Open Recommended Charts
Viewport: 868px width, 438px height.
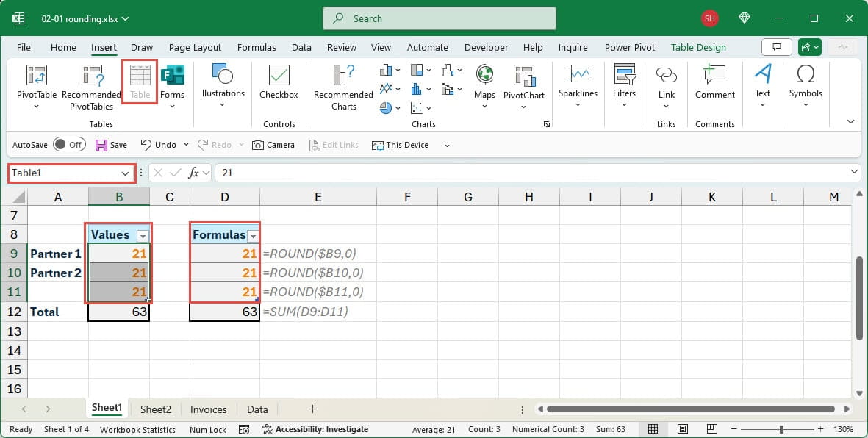(x=343, y=76)
